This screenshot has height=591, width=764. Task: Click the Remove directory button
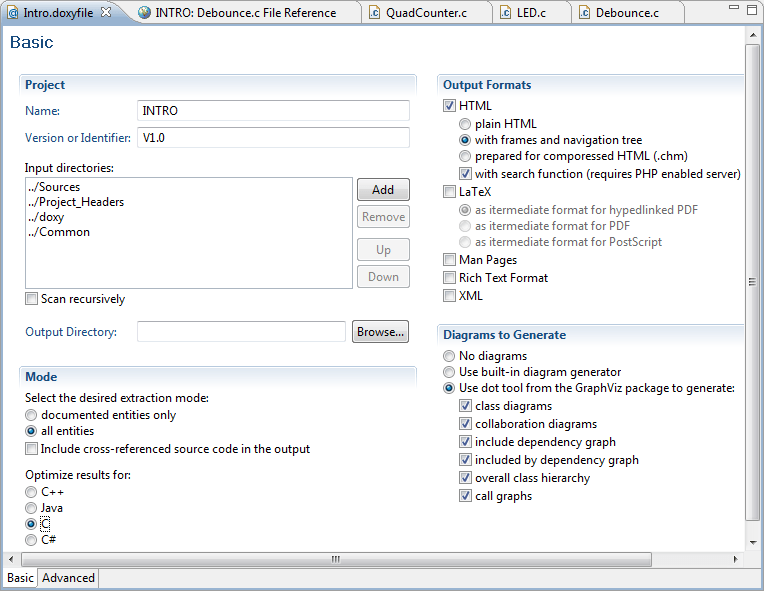tap(383, 217)
